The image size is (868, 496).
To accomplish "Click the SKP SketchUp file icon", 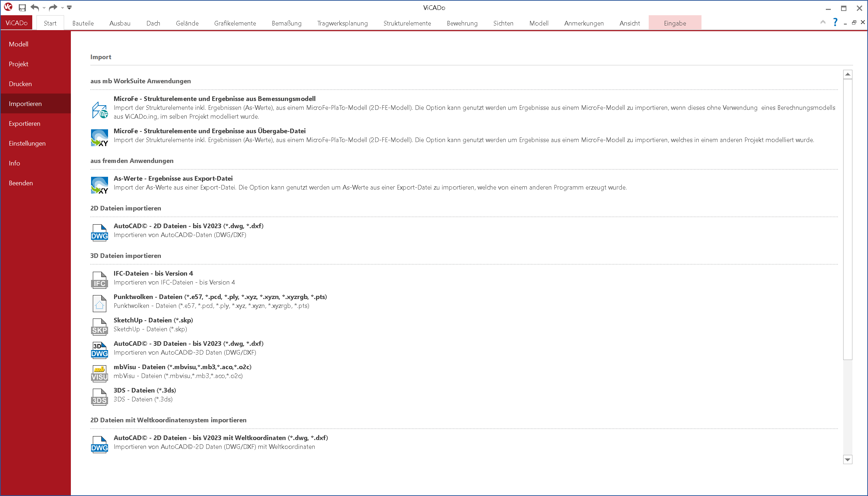I will [x=100, y=327].
